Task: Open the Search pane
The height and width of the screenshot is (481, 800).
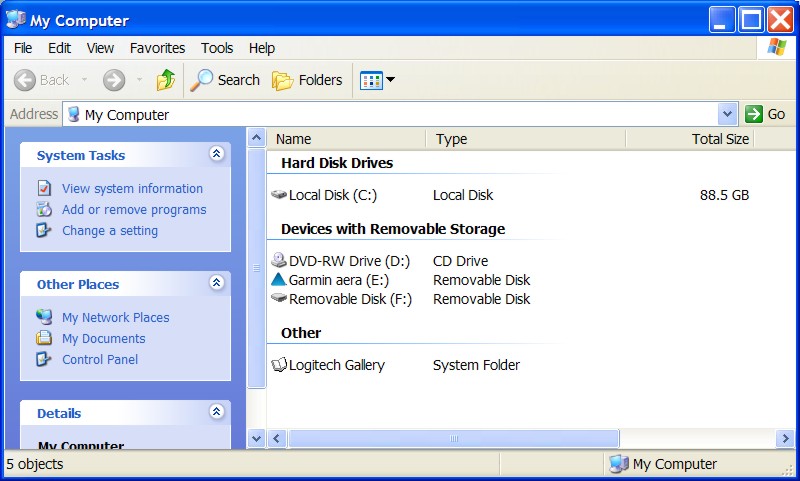Action: [x=225, y=80]
